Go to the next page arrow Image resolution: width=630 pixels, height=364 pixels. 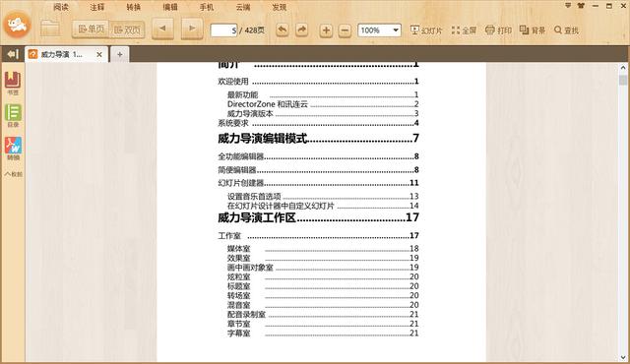192,29
